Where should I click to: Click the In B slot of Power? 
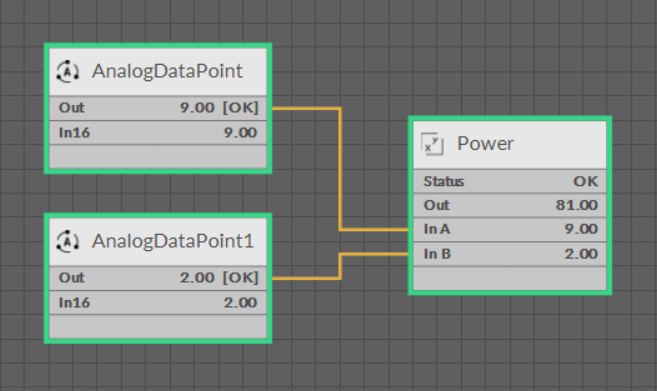[510, 254]
